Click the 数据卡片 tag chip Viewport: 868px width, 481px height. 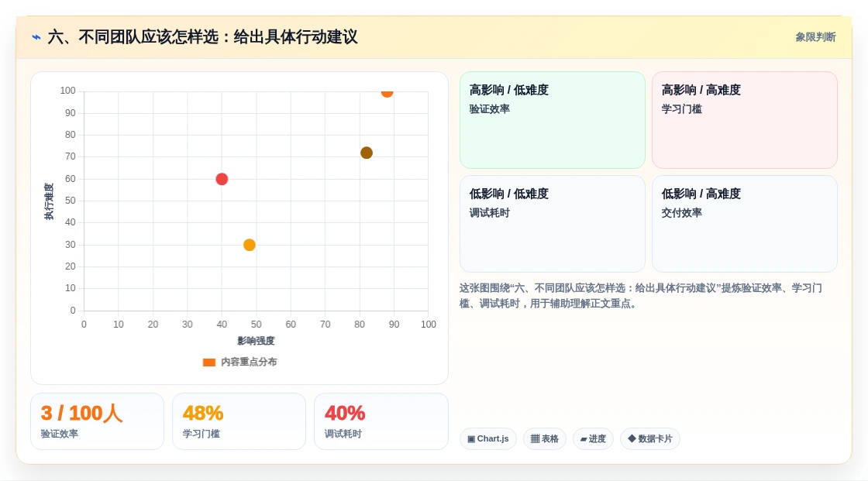pyautogui.click(x=650, y=439)
